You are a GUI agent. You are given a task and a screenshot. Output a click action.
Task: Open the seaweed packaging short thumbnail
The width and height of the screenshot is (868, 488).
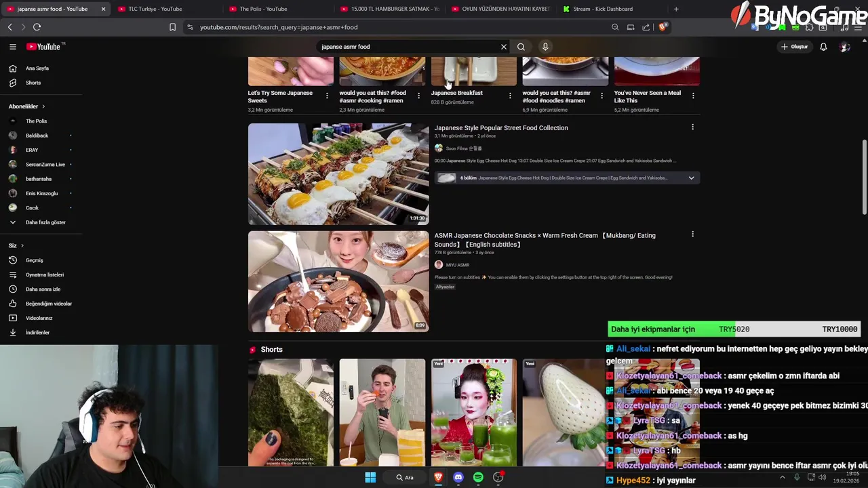tap(291, 413)
